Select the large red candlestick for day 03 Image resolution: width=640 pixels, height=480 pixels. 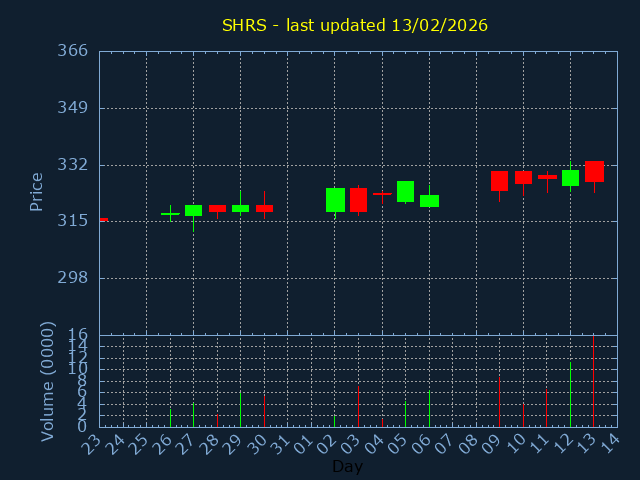[x=358, y=200]
